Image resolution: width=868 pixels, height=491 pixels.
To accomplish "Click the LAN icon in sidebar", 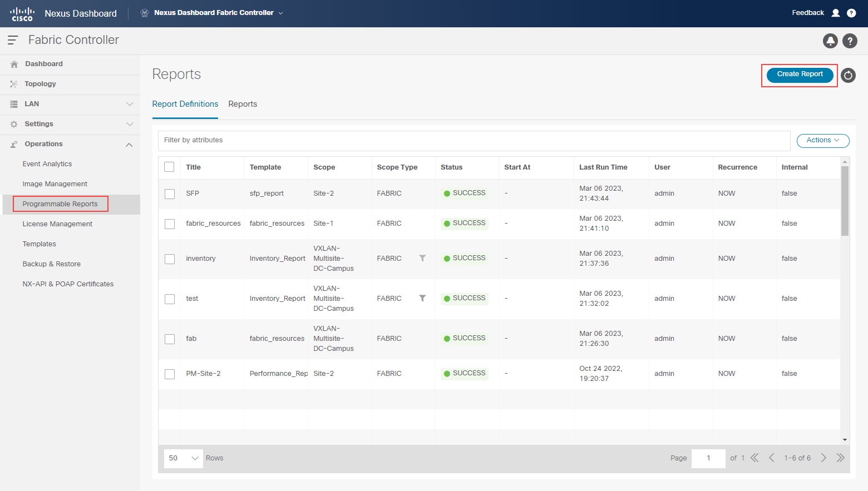I will point(14,104).
